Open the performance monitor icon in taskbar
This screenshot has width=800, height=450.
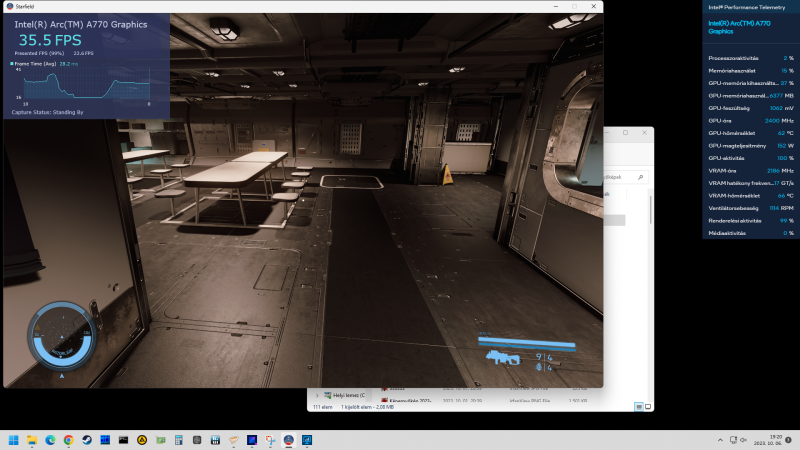[x=307, y=440]
